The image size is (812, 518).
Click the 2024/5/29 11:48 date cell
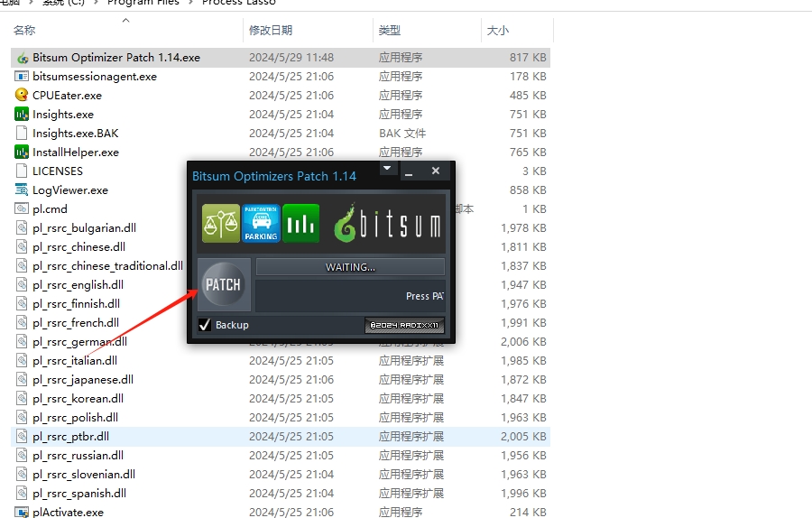[291, 58]
